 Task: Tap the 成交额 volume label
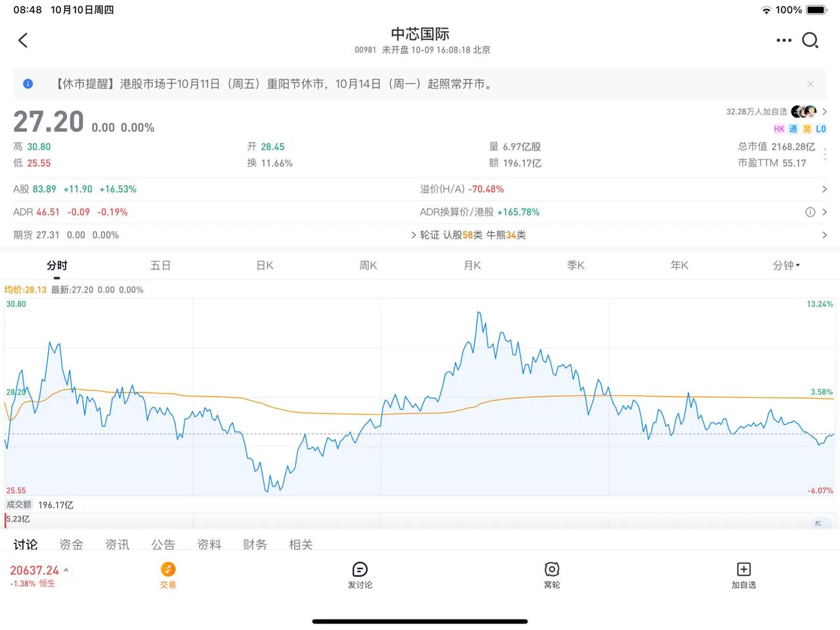(19, 505)
